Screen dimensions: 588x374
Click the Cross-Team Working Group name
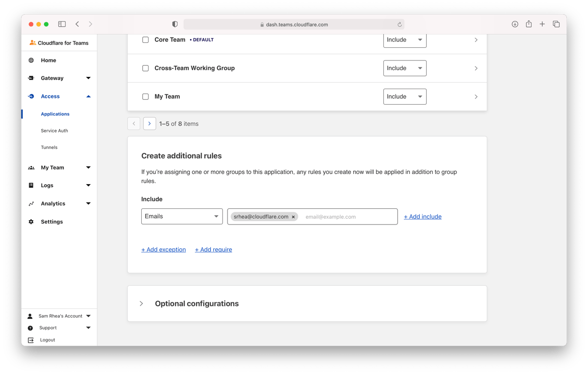194,68
